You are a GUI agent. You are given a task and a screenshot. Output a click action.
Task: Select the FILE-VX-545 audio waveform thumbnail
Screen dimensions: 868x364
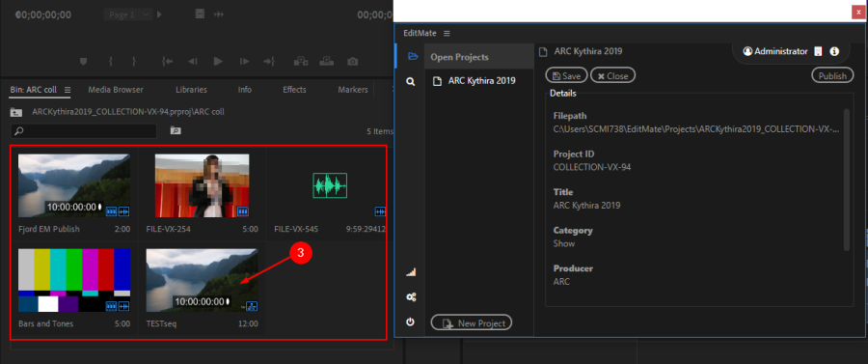[330, 185]
